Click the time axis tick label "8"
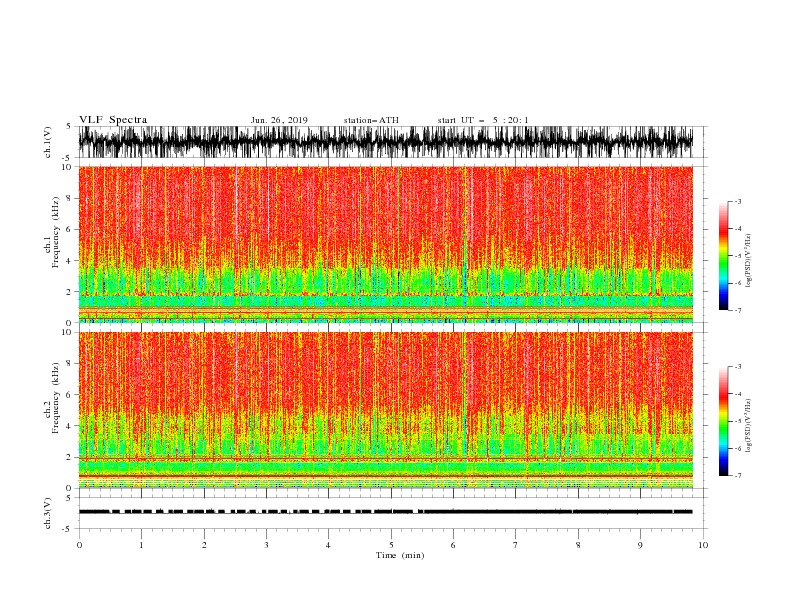The image size is (792, 612). [578, 545]
